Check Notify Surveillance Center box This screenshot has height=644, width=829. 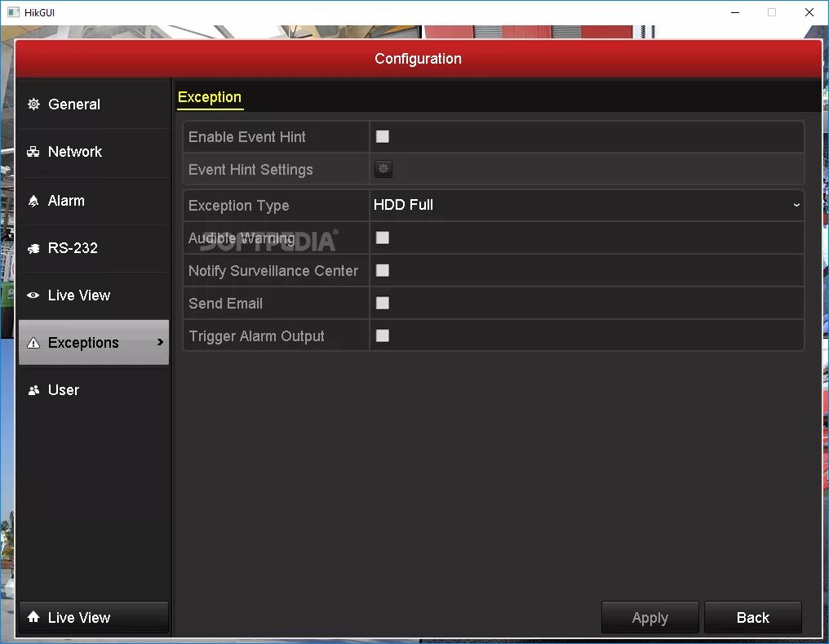382,270
